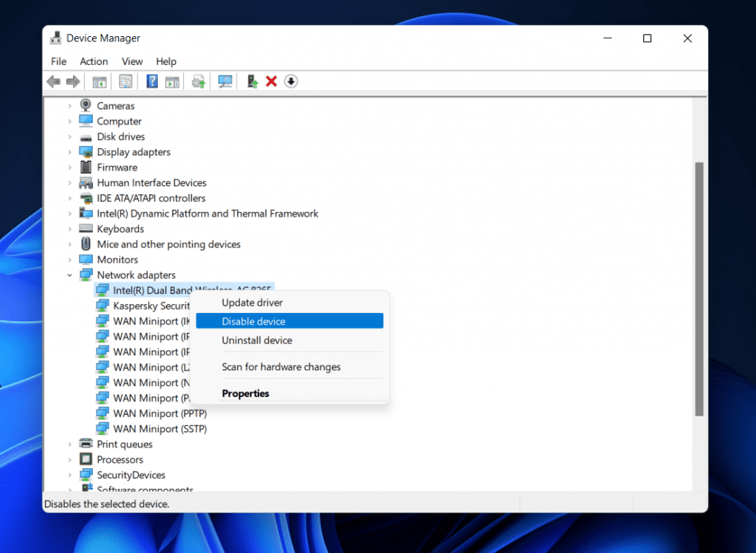Open Properties from the context menu

(x=245, y=393)
